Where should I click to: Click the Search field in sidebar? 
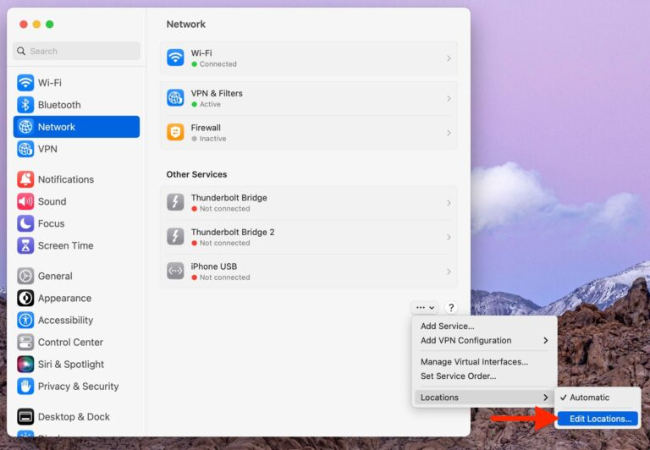click(x=77, y=51)
